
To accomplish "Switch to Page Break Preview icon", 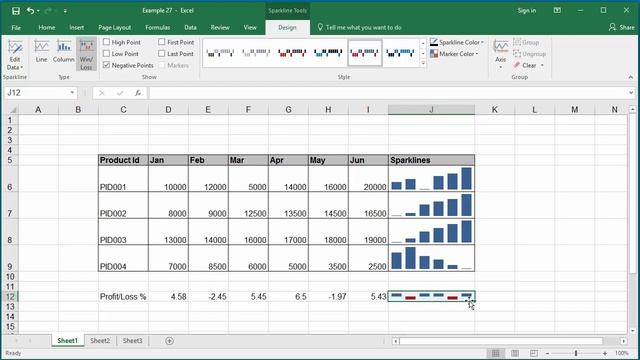I will pyautogui.click(x=533, y=353).
